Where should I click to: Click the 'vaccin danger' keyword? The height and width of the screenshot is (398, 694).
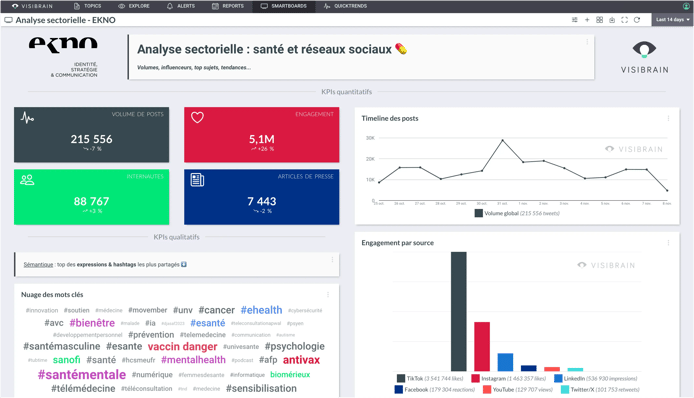click(x=182, y=346)
